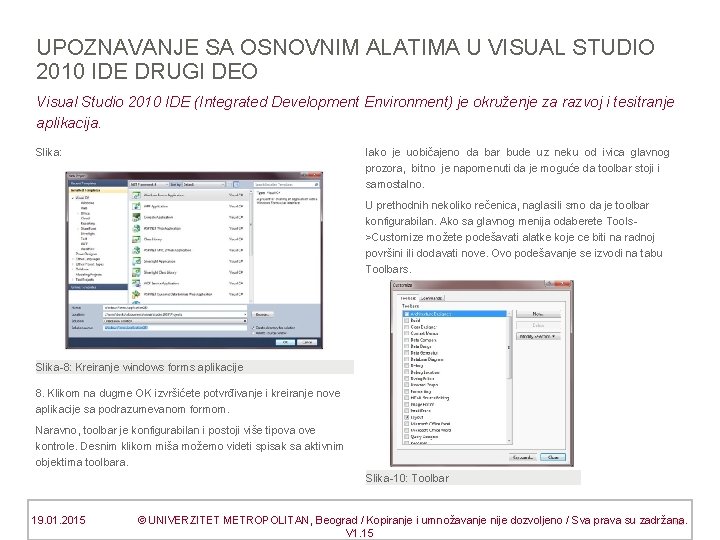Viewport: 720px width, 540px height.
Task: Click New button in Customize dialog
Action: click(538, 314)
